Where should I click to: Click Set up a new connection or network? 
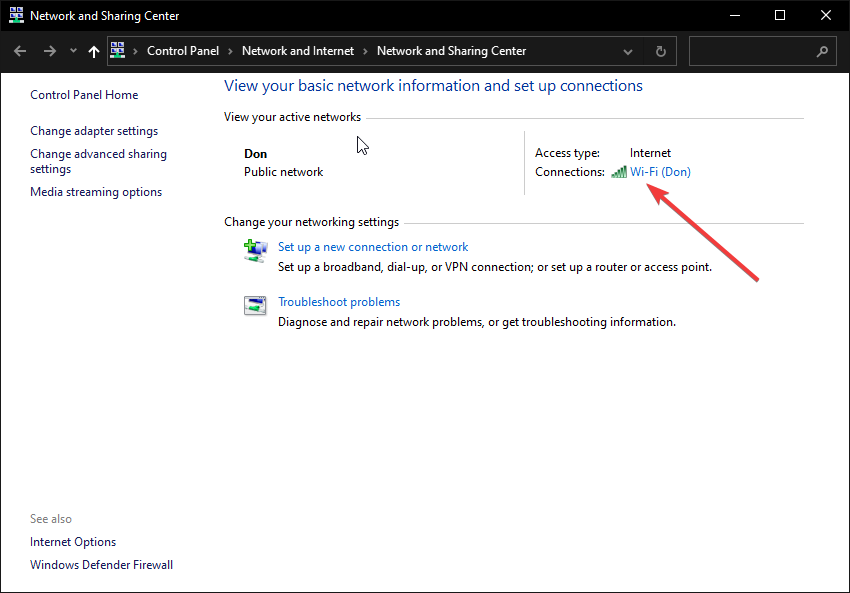[x=373, y=247]
